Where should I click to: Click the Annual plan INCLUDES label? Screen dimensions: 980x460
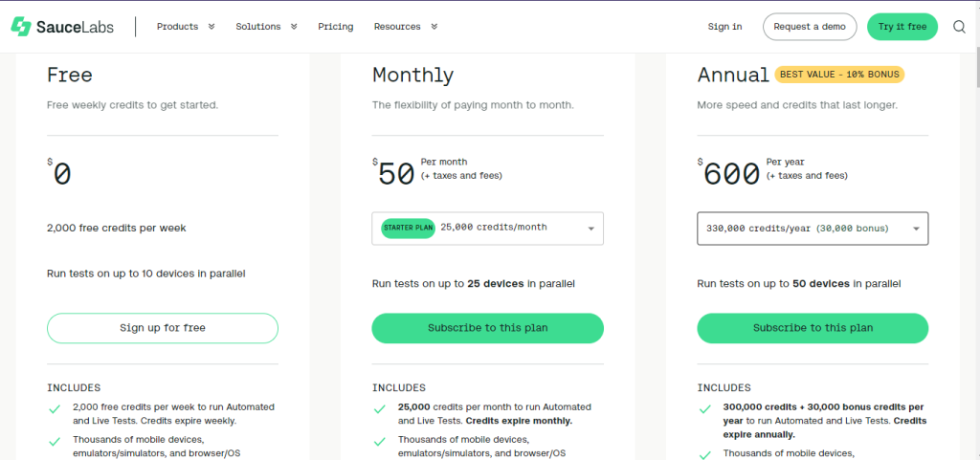[x=724, y=387]
